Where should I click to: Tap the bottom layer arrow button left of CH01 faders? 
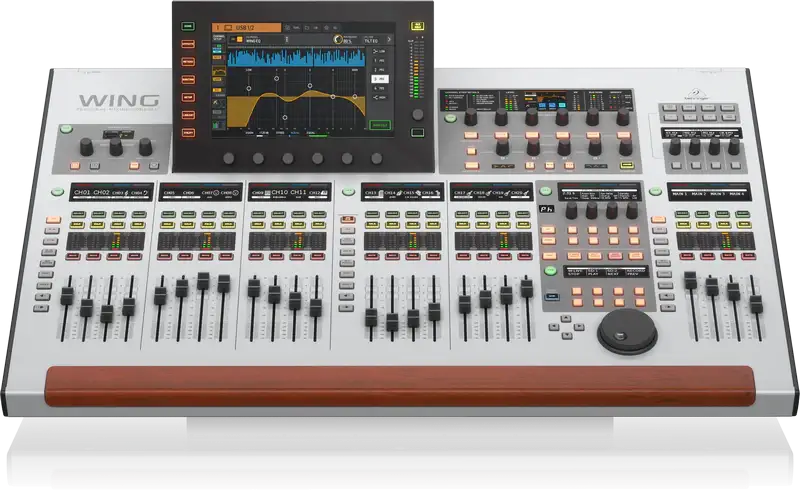coord(40,308)
